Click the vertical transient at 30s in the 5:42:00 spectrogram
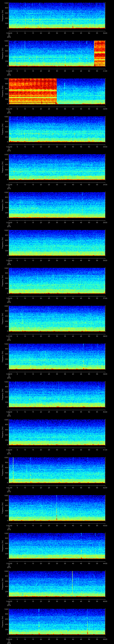Image resolution: width=114 pixels, height=644 pixels. [x=57, y=508]
